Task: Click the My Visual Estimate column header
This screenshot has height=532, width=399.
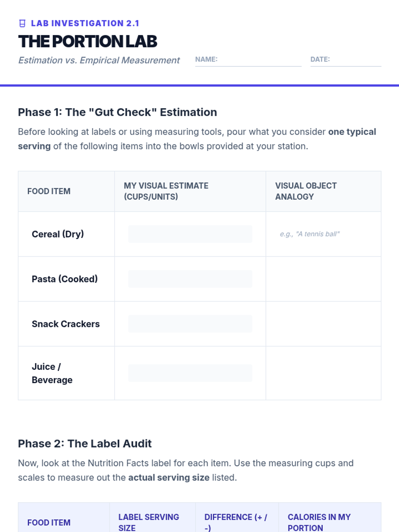Action: [x=166, y=191]
